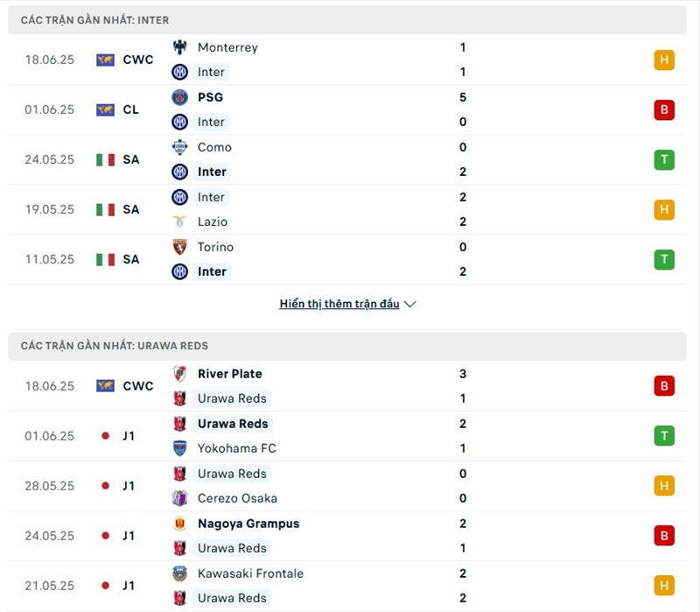Click the green T badge for Como match
The image size is (700, 612).
664,159
